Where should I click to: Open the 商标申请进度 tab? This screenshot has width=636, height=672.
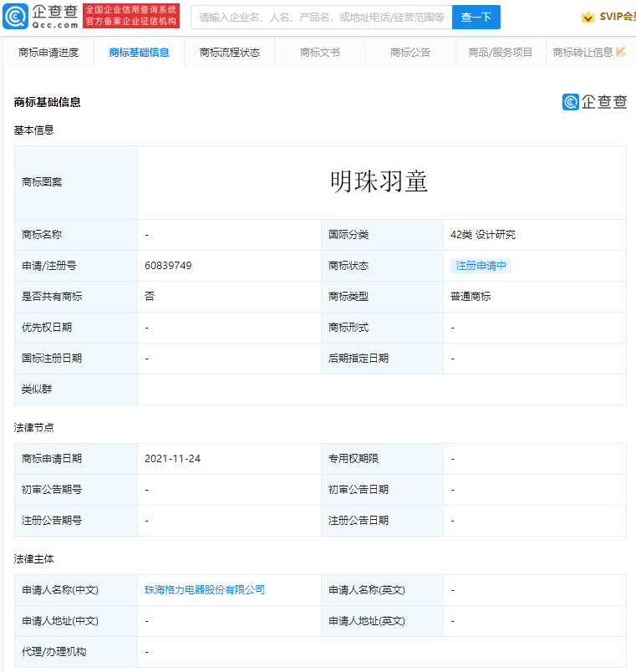coord(48,53)
